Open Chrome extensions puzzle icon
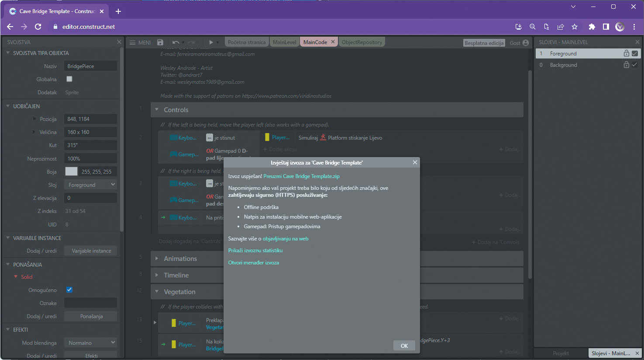 coord(592,27)
